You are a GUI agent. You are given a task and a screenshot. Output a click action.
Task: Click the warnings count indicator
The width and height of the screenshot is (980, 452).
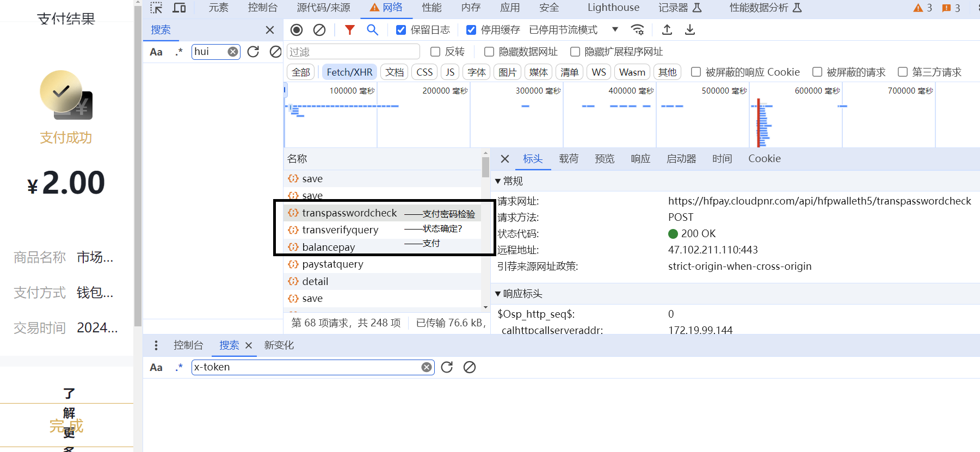pyautogui.click(x=923, y=8)
